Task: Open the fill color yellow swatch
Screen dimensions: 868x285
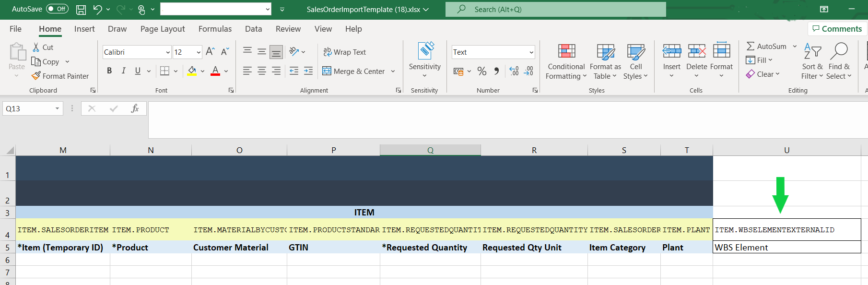Action: click(192, 71)
